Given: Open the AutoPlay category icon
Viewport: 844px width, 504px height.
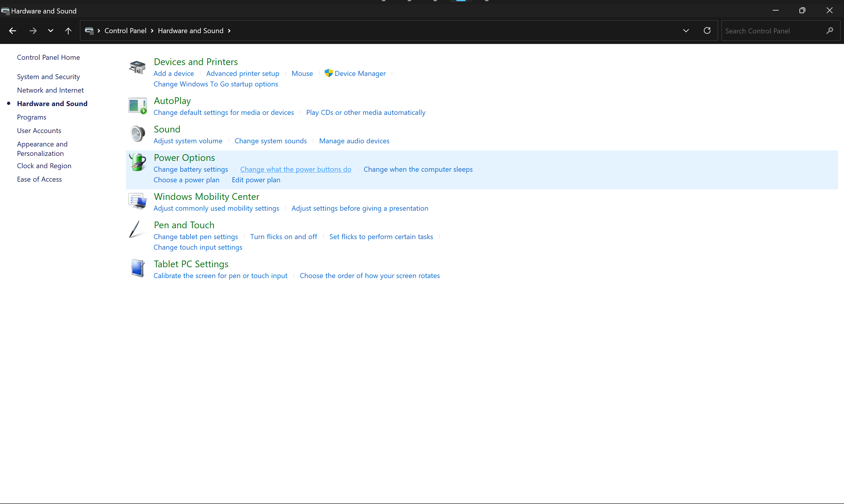Looking at the screenshot, I should [137, 105].
